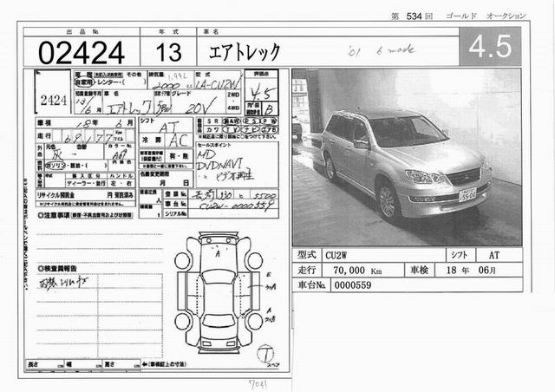Click the lot number 02424
The height and width of the screenshot is (392, 555).
[81, 53]
